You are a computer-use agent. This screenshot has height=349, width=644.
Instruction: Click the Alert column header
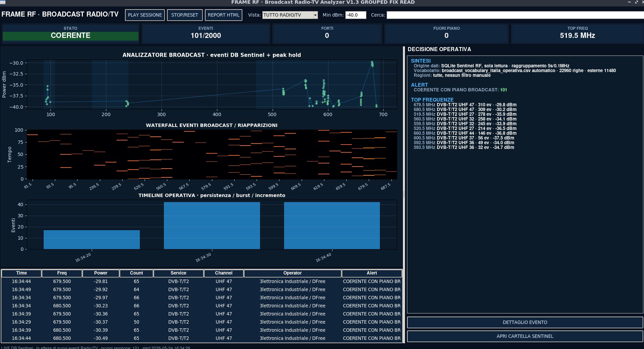pos(372,273)
